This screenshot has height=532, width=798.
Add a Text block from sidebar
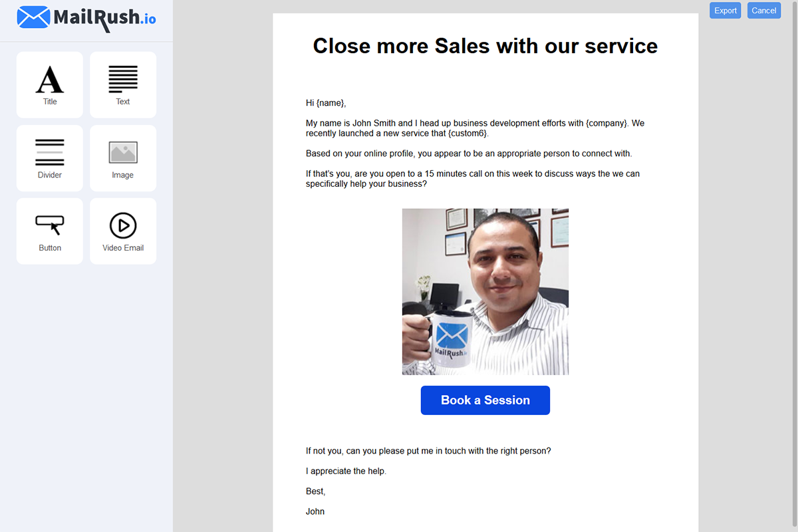[x=123, y=84]
